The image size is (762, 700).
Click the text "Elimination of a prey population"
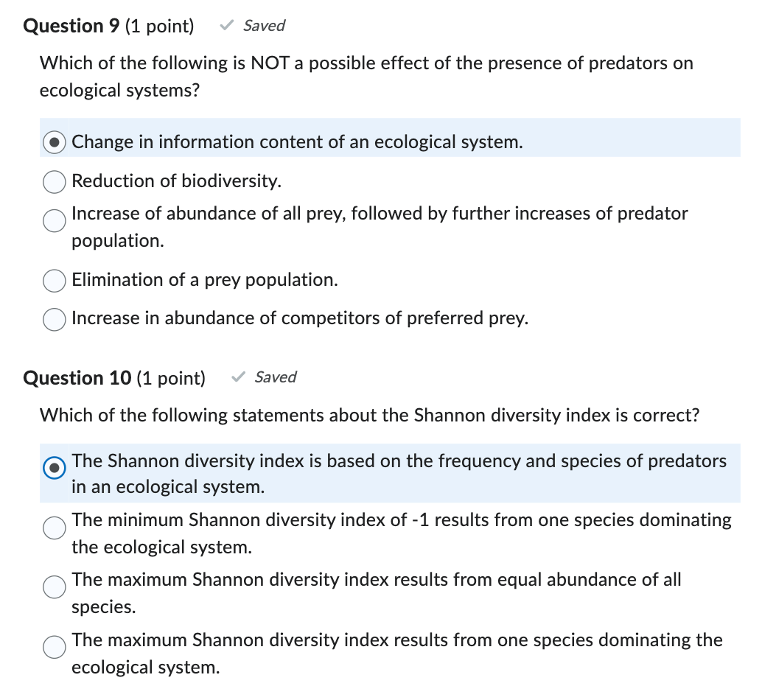[x=205, y=280]
